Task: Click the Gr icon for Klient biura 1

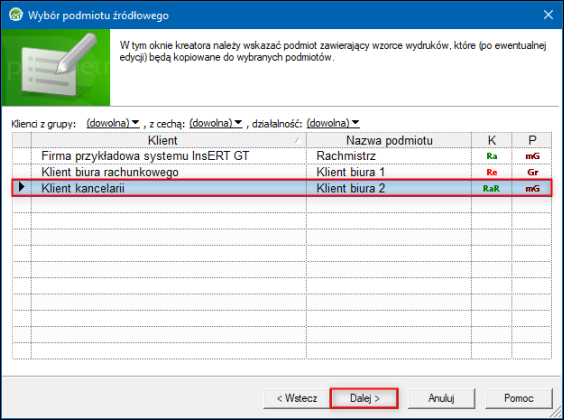Action: pyautogui.click(x=533, y=172)
